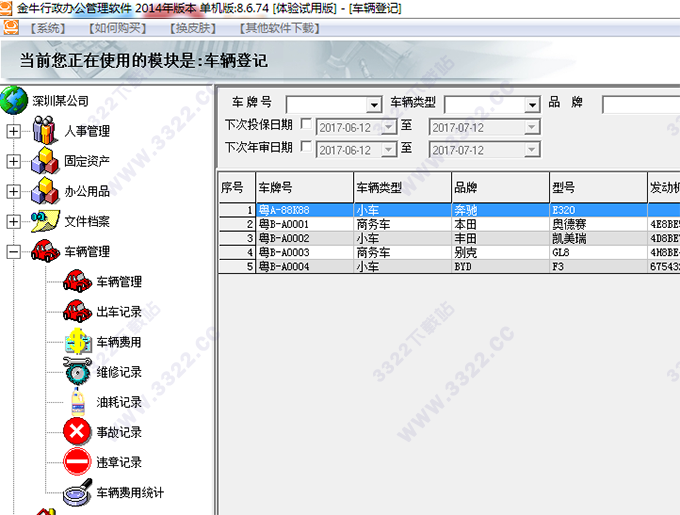Click the GL8 model cell

pos(599,252)
